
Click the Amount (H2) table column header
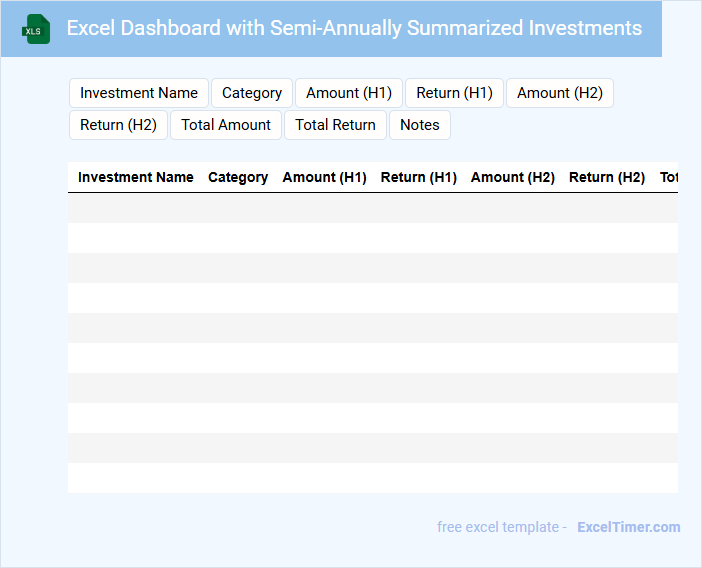pyautogui.click(x=513, y=177)
